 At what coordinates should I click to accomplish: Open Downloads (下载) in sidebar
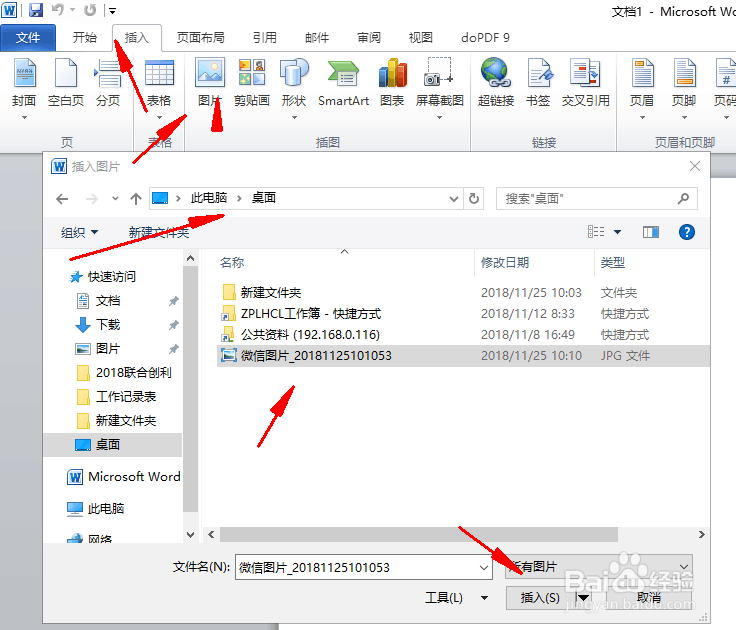click(98, 324)
